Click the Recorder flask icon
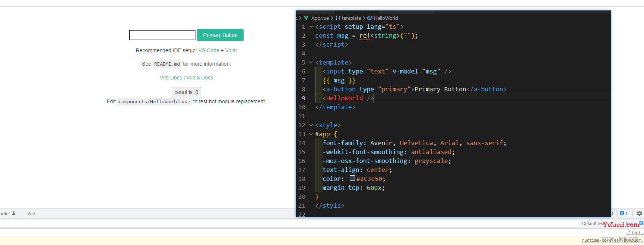Viewport: 644px width, 245px height. (x=14, y=213)
